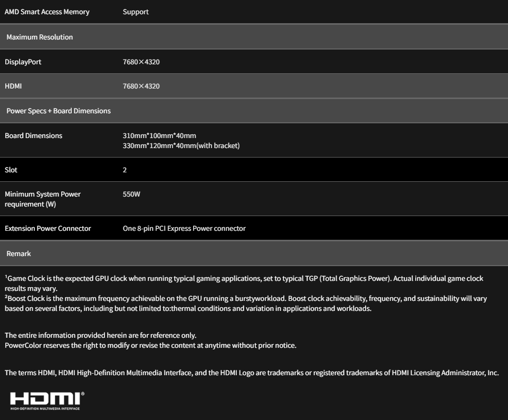Click the HDMI 7680×4320 resolution value

(x=141, y=86)
